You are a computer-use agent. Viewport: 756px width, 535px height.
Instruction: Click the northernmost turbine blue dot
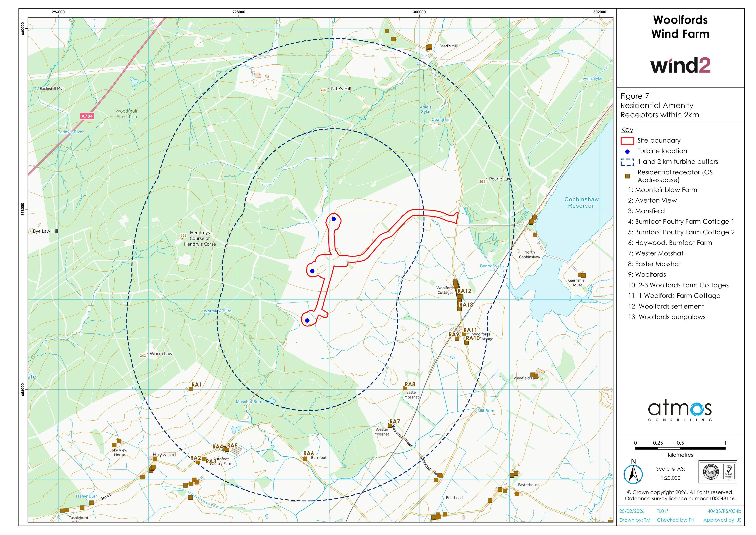click(334, 219)
